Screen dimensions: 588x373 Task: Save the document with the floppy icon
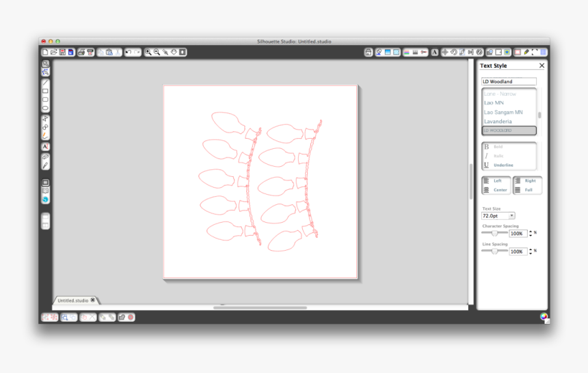62,52
